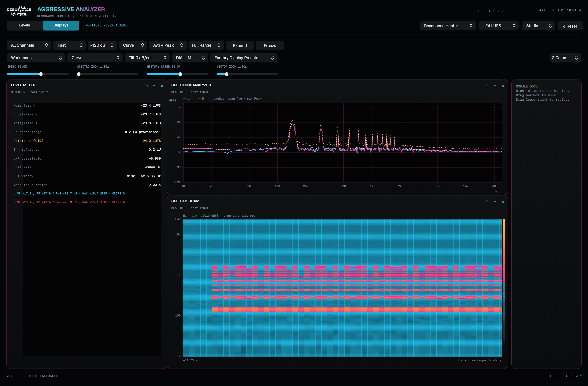The width and height of the screenshot is (588, 386).
Task: Open the DIAL · M dropdown
Action: pyautogui.click(x=190, y=58)
